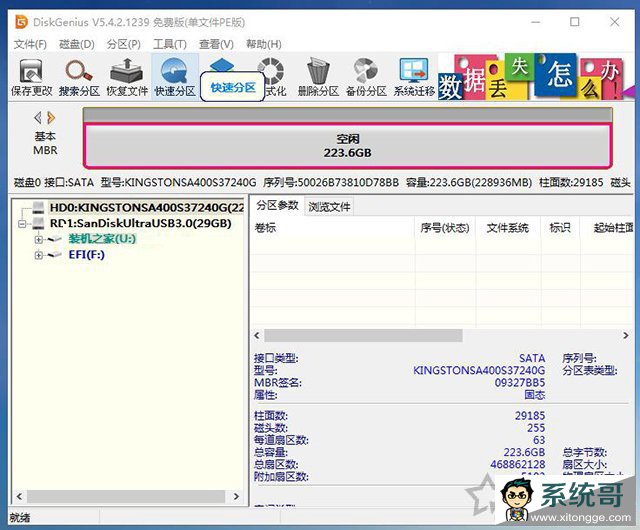The width and height of the screenshot is (640, 530).
Task: Sort by 序号(状态) column header
Action: [445, 228]
